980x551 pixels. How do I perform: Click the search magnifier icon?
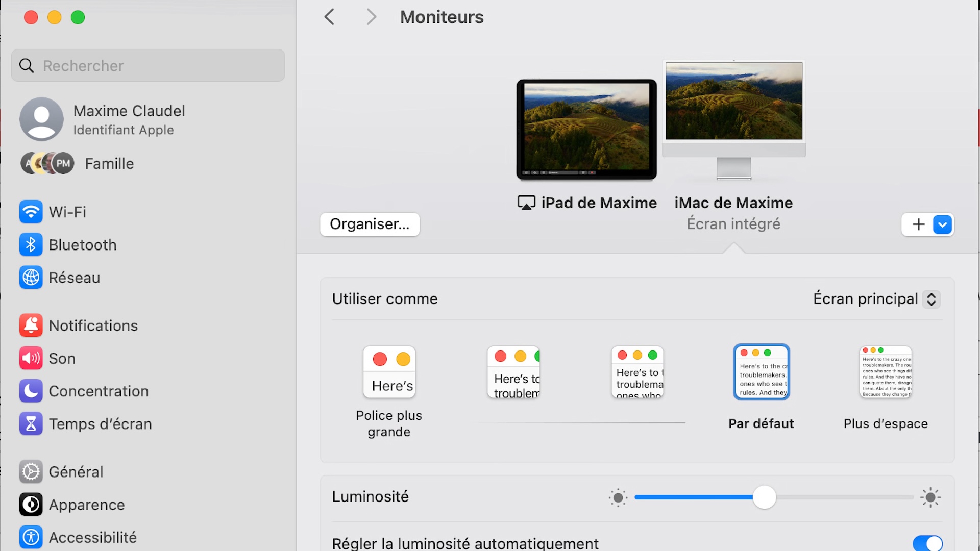[27, 66]
